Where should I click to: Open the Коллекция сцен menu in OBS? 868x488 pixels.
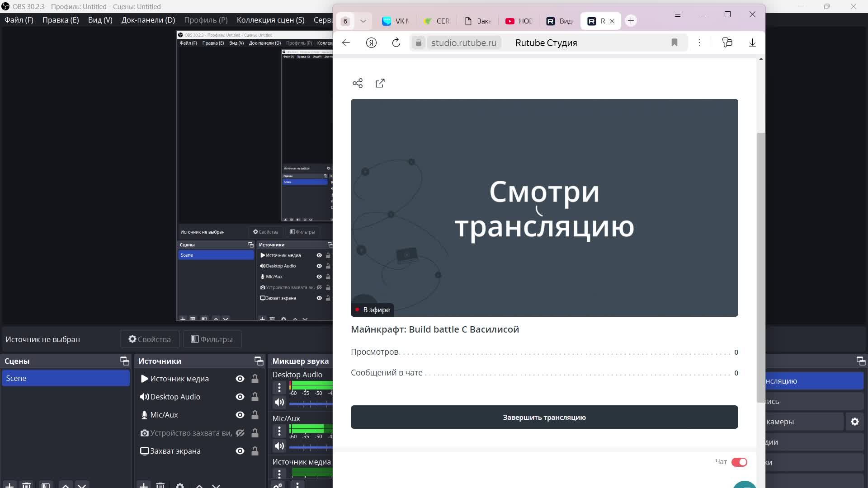271,20
